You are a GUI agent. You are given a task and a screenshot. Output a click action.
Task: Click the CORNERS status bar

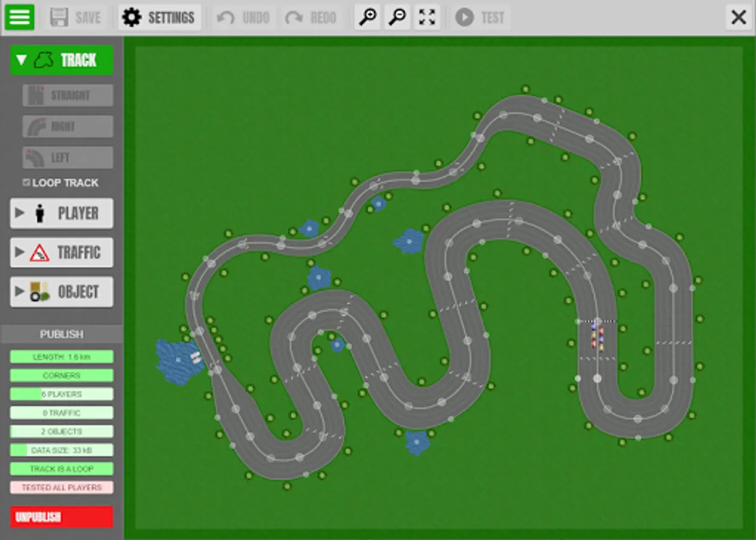[x=61, y=376]
